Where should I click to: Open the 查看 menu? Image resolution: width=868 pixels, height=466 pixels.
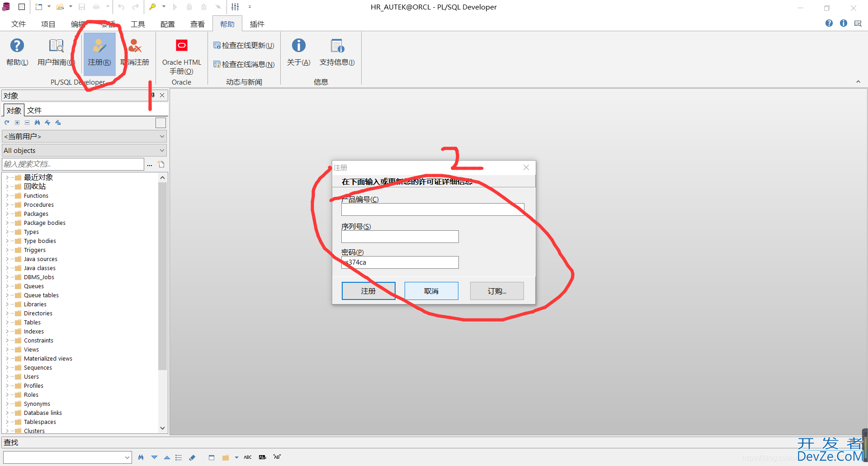198,24
